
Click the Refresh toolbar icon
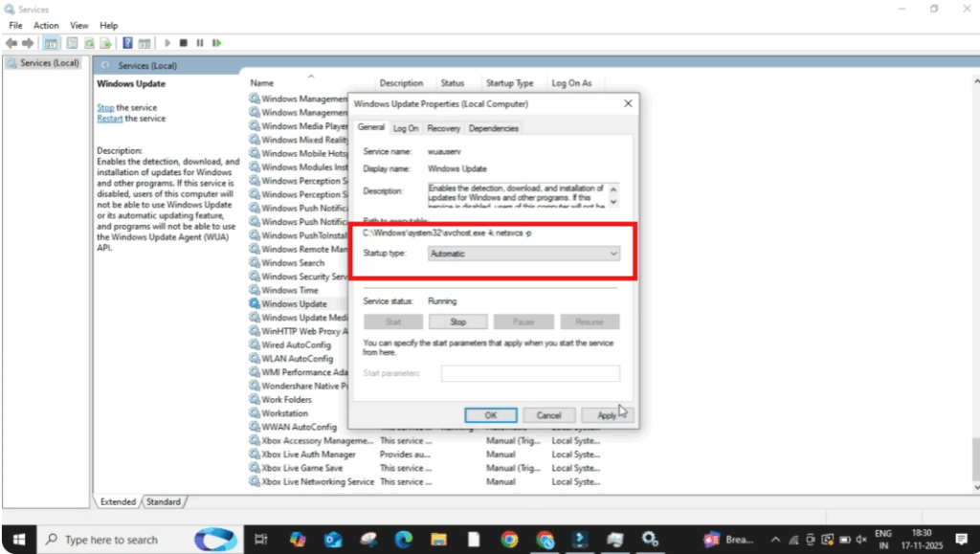pos(89,43)
